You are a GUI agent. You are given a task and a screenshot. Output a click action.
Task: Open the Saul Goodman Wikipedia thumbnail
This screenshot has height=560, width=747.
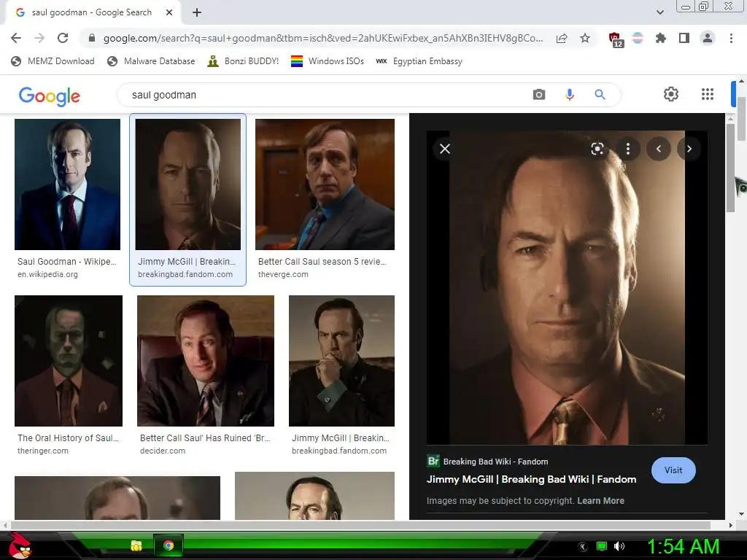67,184
